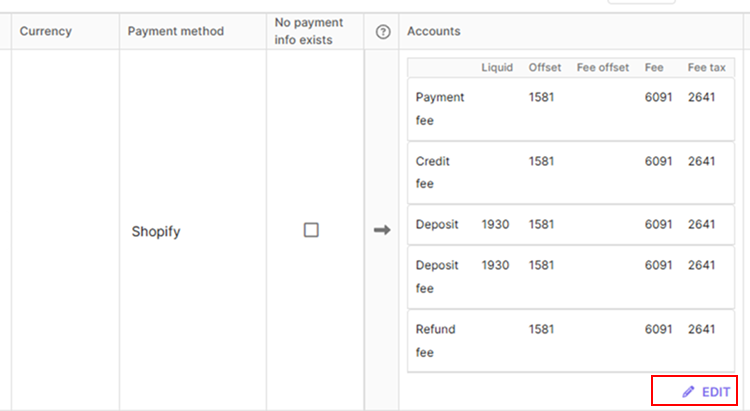Viewport: 750px width, 411px height.
Task: Click fee tax 2641 in Payment fee row
Action: pos(702,97)
